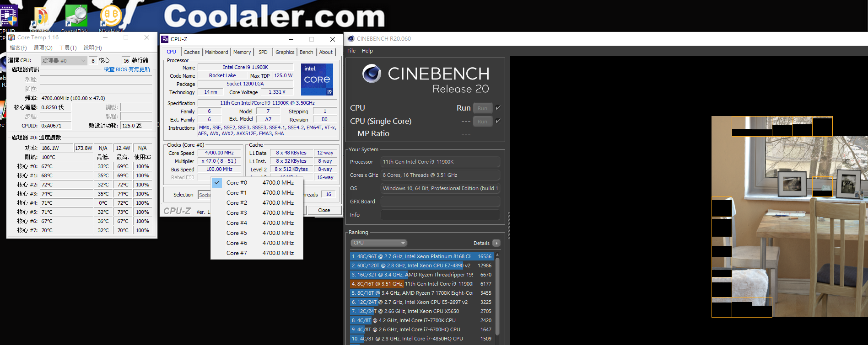Choose Core #3 from the core list

tap(257, 213)
